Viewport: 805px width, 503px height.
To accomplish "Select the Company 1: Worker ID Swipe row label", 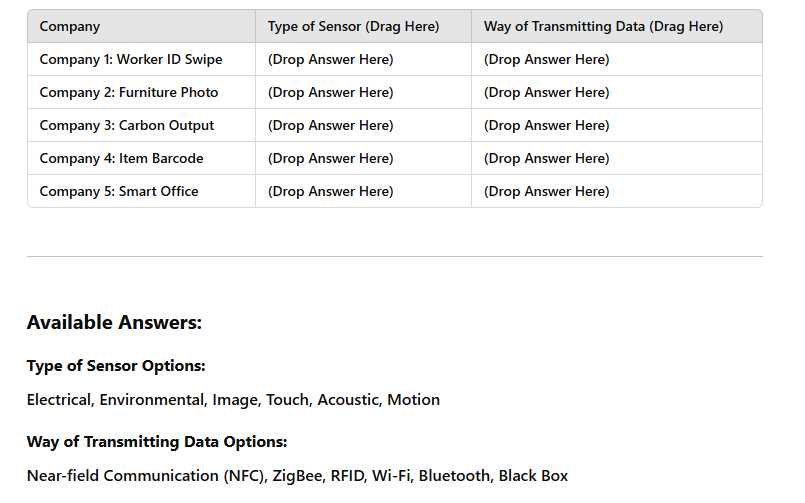I will [x=131, y=59].
